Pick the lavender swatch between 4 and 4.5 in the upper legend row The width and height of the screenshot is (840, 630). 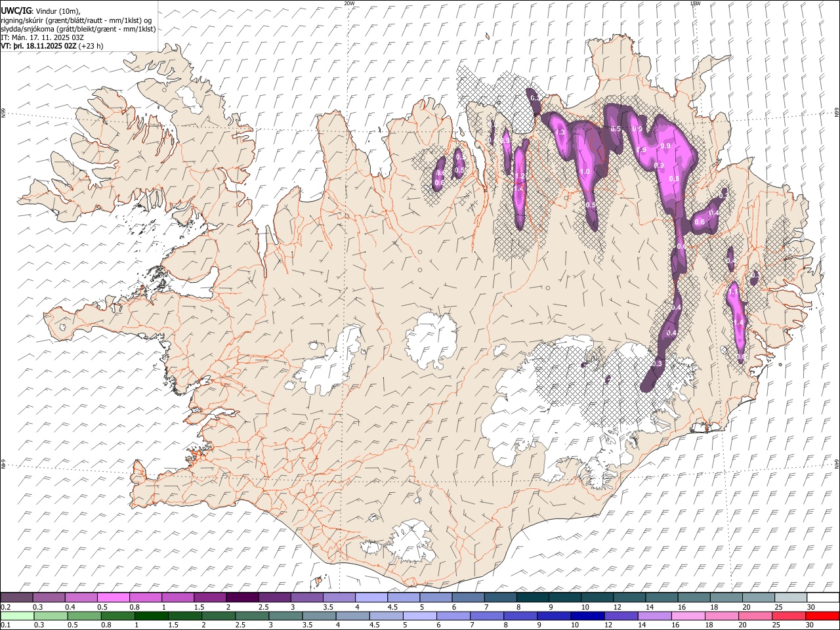click(x=371, y=598)
